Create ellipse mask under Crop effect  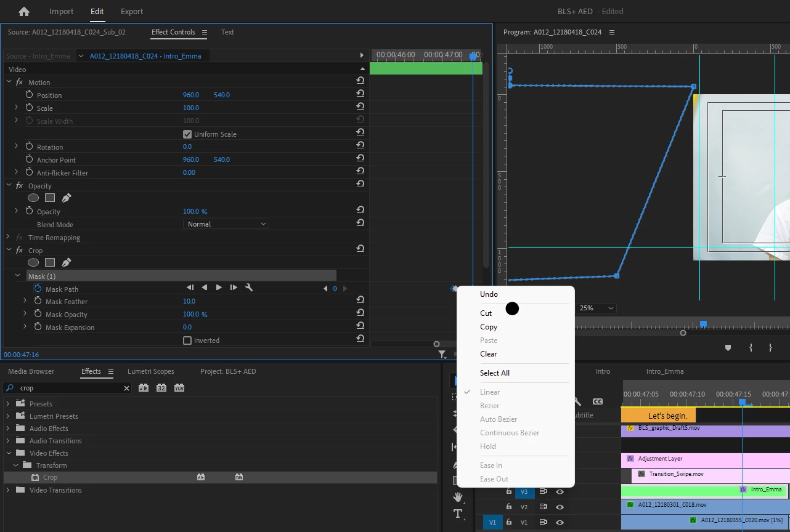33,262
